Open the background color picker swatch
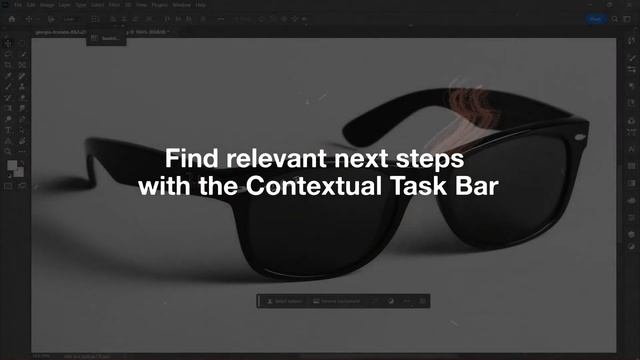 19,172
